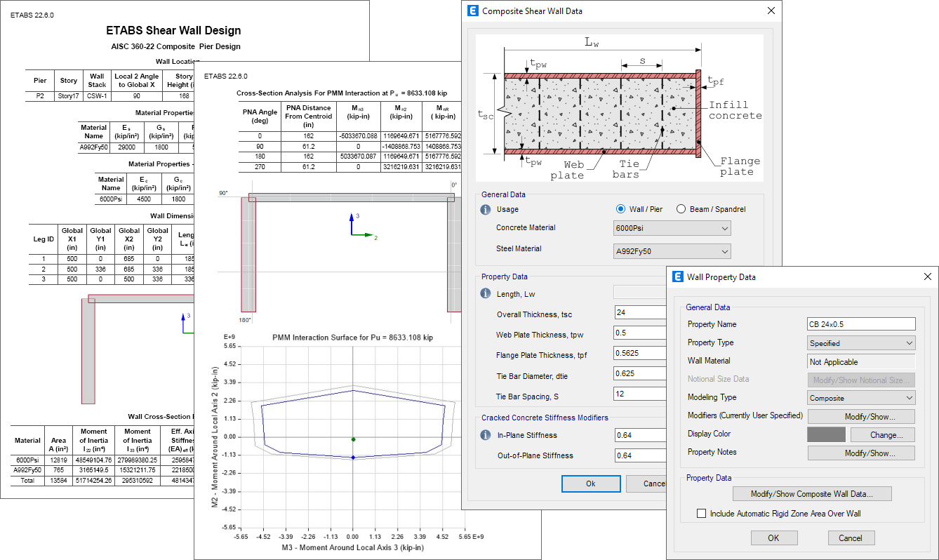Open the Modeling Type dropdown showing Composite
Viewport: 939px width, 560px height.
(862, 398)
